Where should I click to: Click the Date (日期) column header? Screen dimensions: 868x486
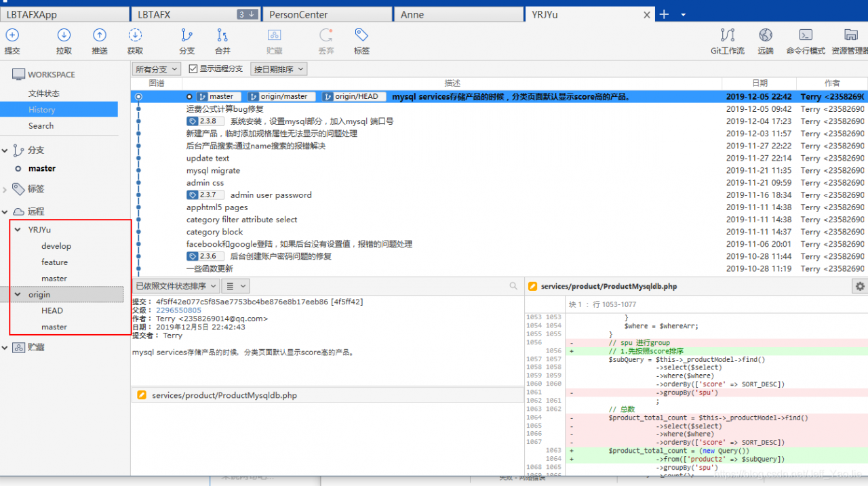tap(759, 83)
